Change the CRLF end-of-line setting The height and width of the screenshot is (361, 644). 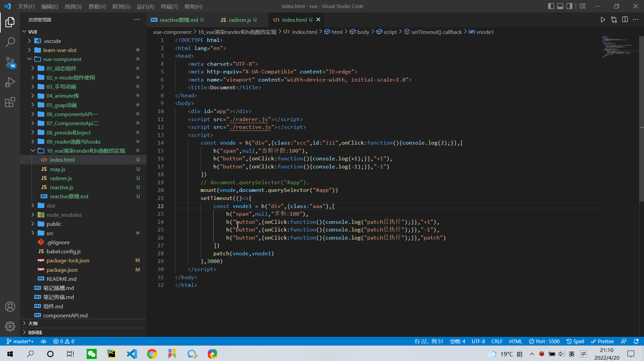pyautogui.click(x=497, y=341)
